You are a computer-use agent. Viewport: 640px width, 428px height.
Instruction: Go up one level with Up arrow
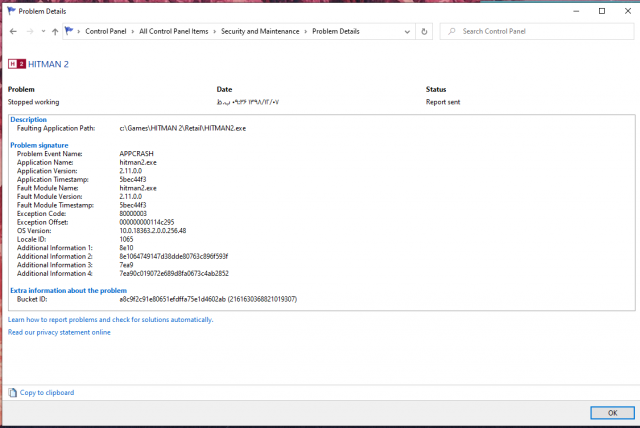[x=55, y=32]
